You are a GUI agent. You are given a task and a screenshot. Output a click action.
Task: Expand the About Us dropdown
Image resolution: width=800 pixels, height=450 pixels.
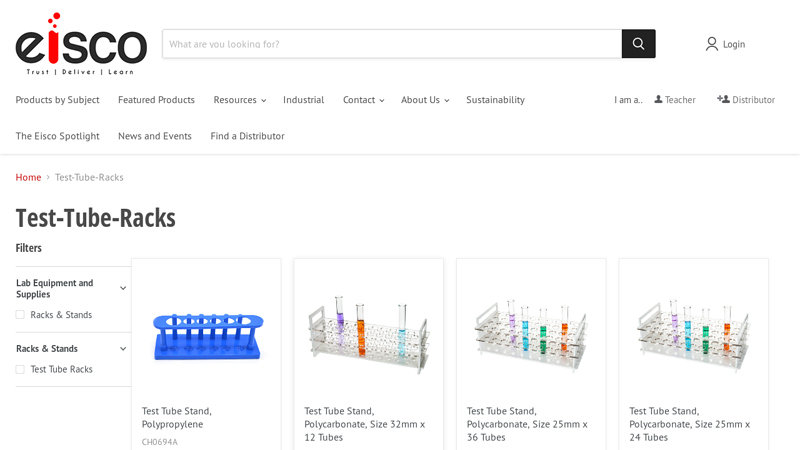(x=425, y=100)
